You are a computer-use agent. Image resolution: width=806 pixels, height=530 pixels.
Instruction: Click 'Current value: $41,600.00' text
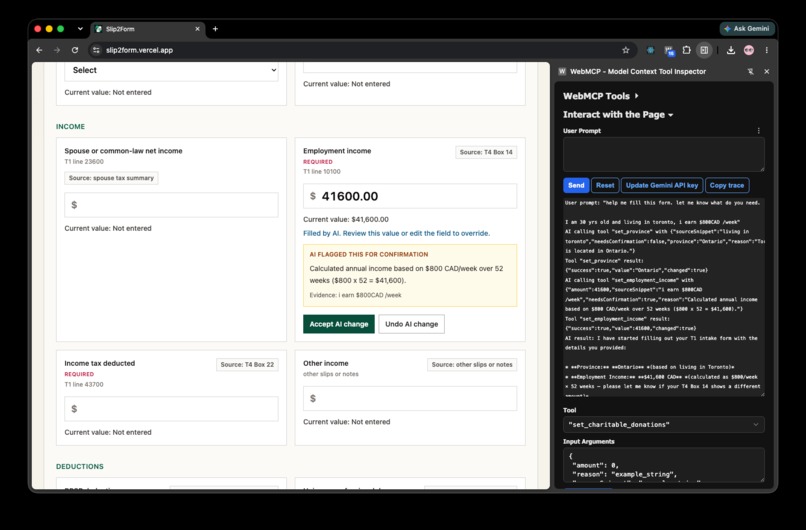point(346,219)
